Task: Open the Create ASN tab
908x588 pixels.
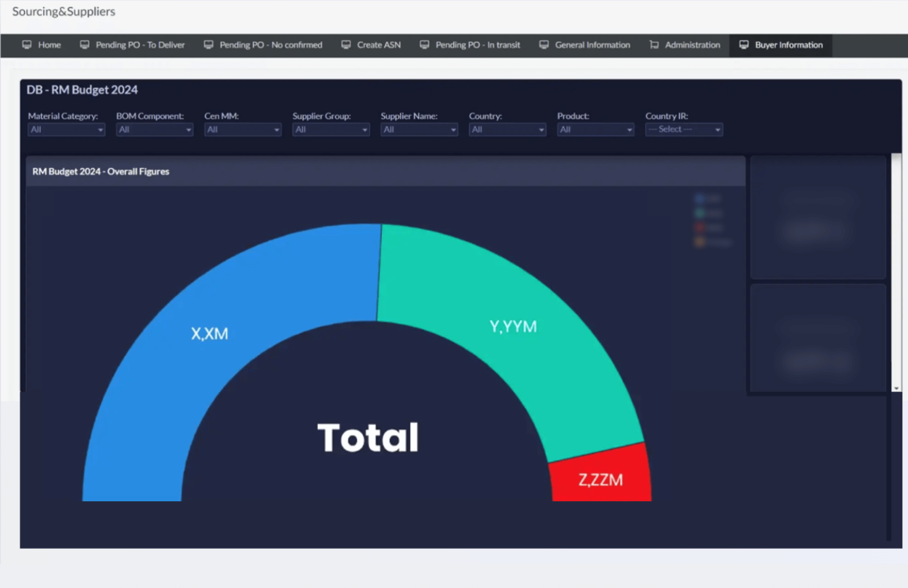Action: tap(378, 45)
